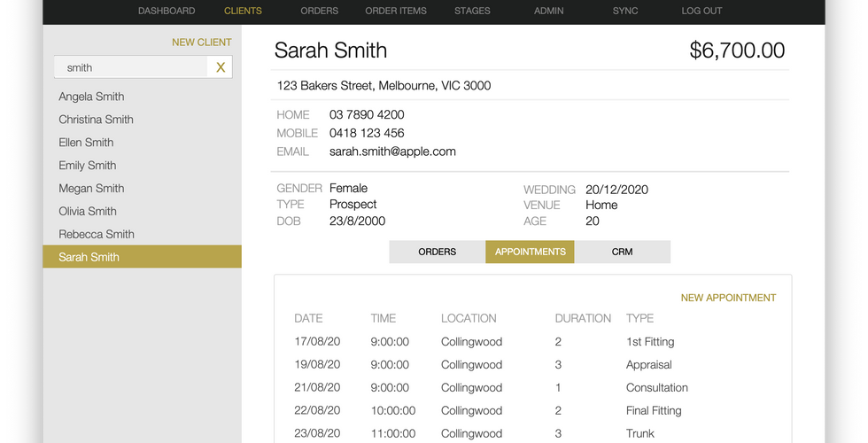
Task: Open the Stages section
Action: coord(472,11)
